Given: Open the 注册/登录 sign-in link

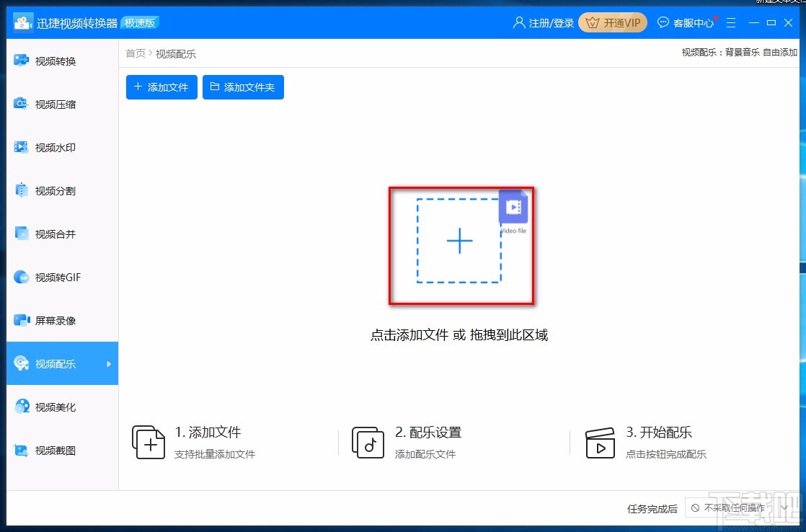Looking at the screenshot, I should coord(543,22).
